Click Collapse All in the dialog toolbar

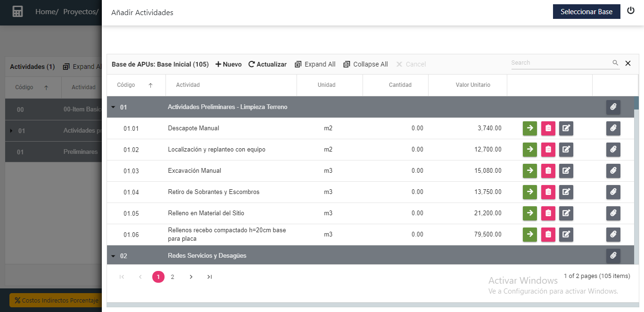(x=365, y=64)
